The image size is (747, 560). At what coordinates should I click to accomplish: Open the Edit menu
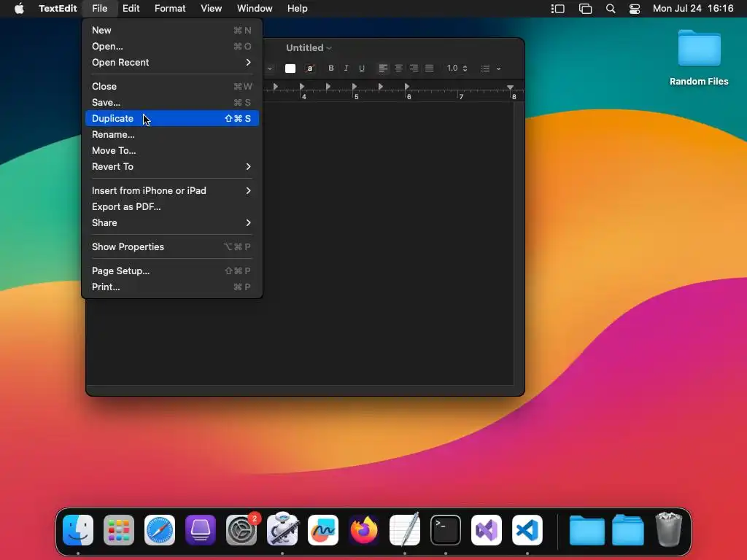131,9
